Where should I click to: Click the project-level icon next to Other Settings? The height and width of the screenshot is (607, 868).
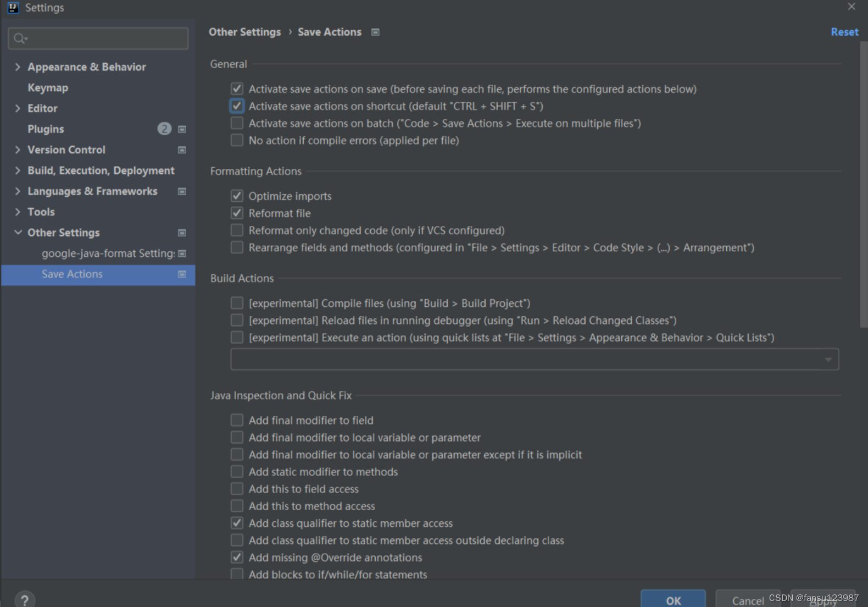coord(182,233)
